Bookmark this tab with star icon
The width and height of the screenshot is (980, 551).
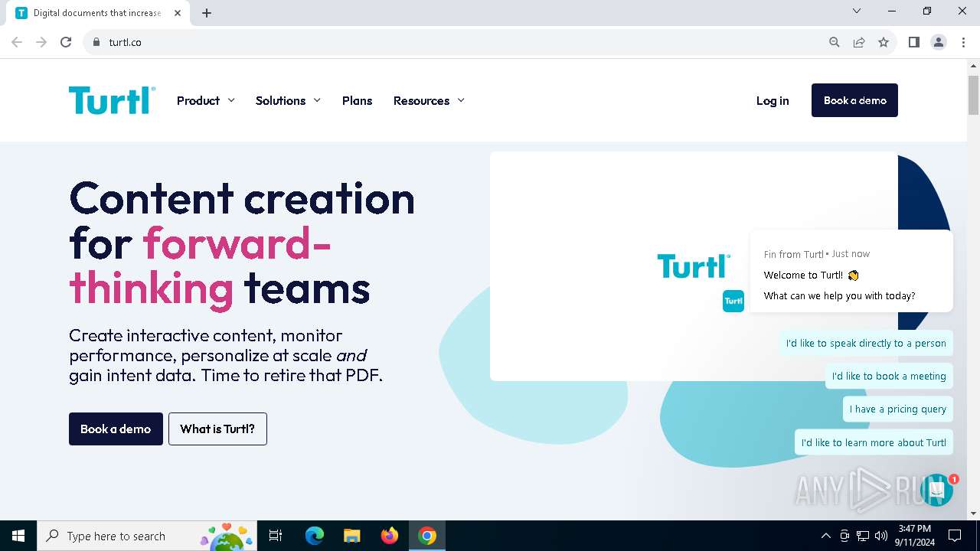[x=884, y=42]
